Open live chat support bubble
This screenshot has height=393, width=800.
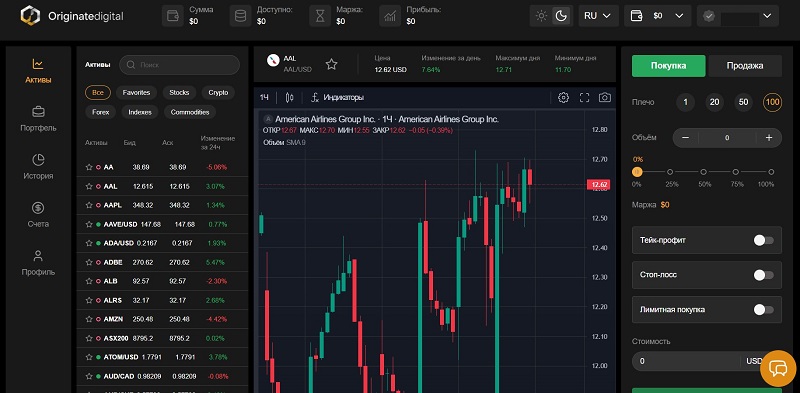point(778,368)
